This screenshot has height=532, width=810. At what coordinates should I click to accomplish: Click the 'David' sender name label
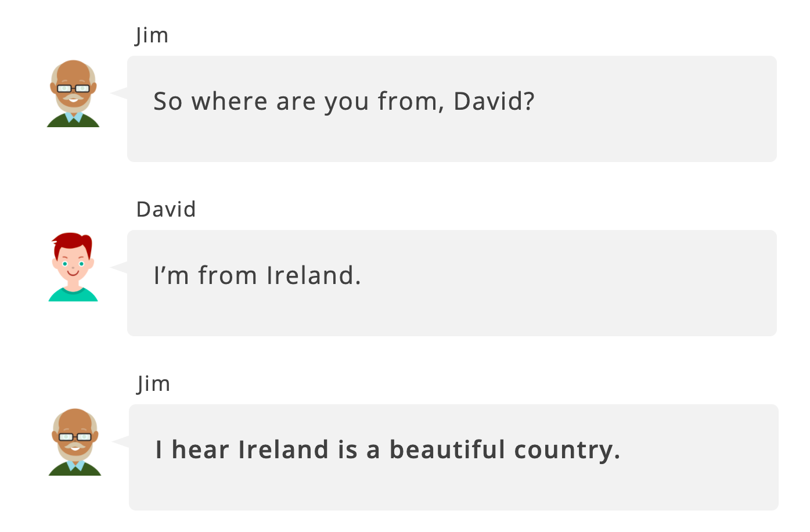click(x=166, y=209)
